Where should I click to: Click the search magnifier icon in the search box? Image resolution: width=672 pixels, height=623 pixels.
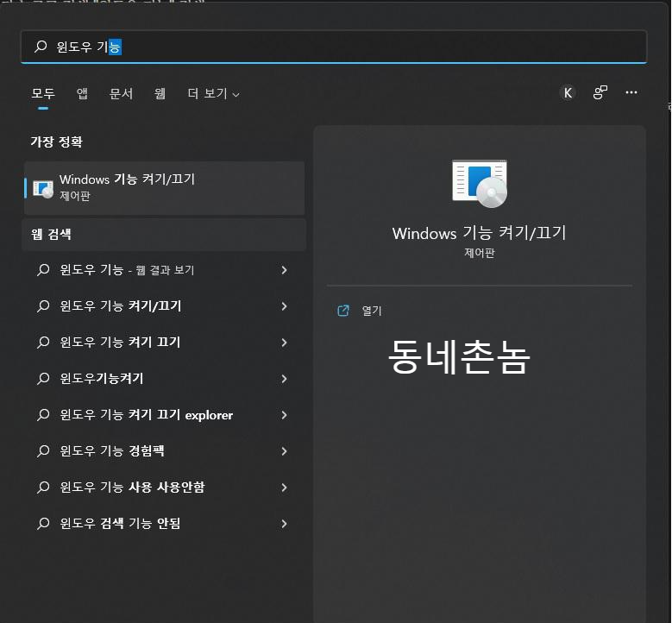41,46
